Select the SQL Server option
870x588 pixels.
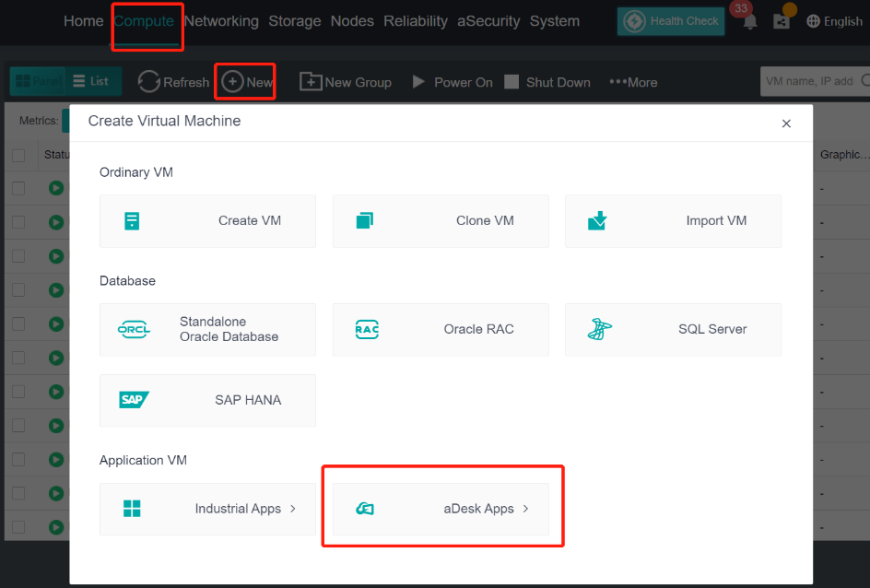pos(673,330)
